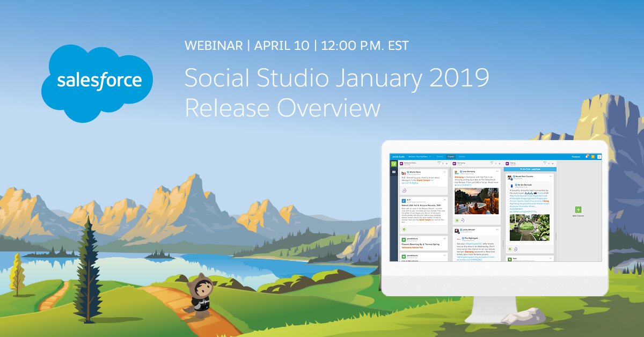644x337 pixels.
Task: Click the first header icon of the Hiking column
Action: pyautogui.click(x=545, y=163)
